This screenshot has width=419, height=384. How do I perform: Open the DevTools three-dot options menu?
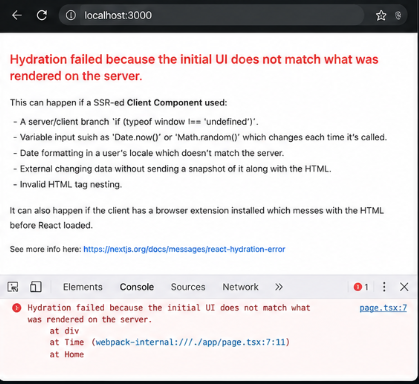[384, 287]
